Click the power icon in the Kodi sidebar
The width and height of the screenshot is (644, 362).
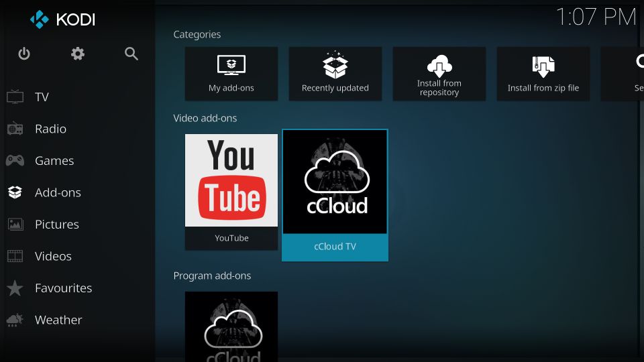24,54
